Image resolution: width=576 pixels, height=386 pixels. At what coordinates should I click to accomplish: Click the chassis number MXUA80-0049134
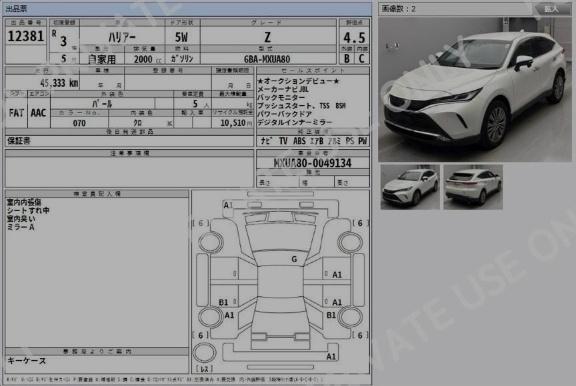click(x=313, y=163)
